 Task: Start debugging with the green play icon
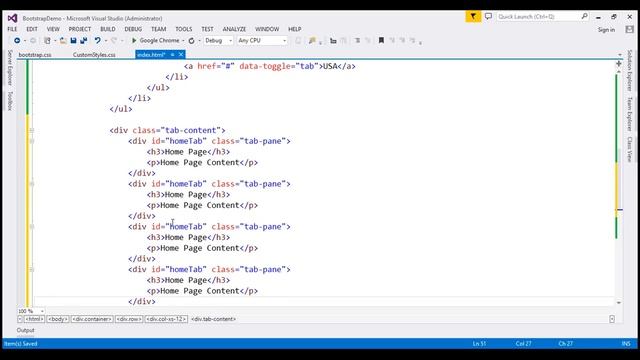[x=133, y=40]
